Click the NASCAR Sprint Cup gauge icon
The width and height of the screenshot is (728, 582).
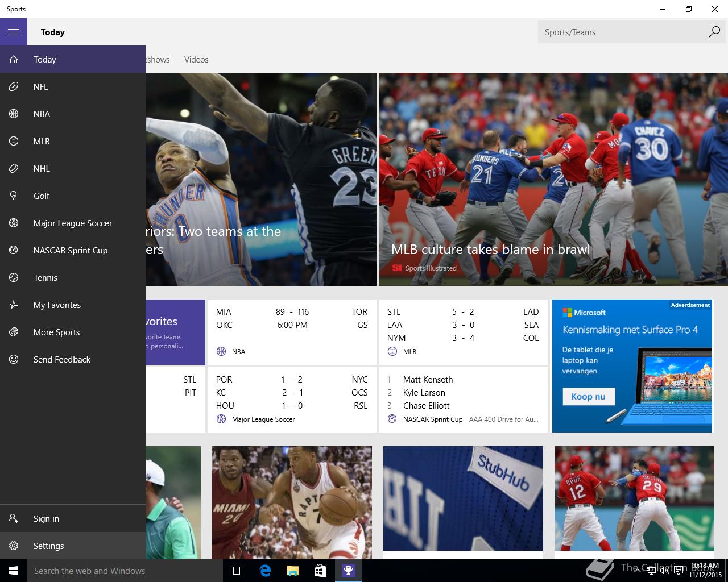coord(14,250)
